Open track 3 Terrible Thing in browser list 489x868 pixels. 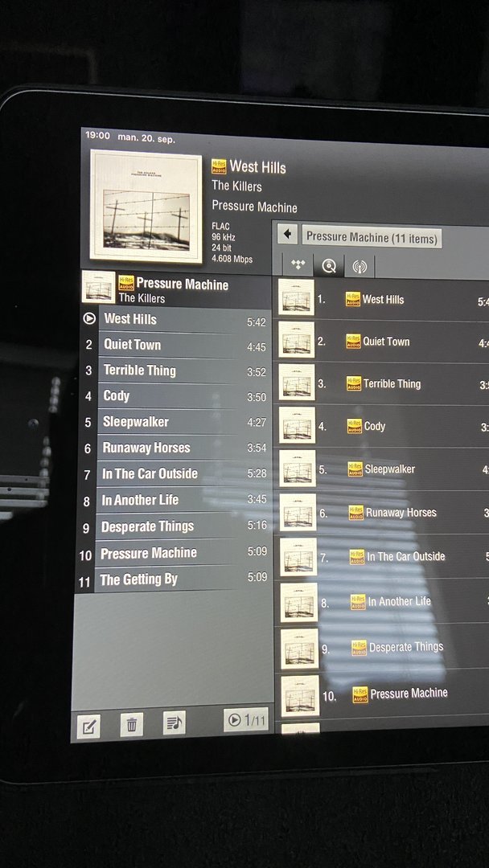pos(383,383)
